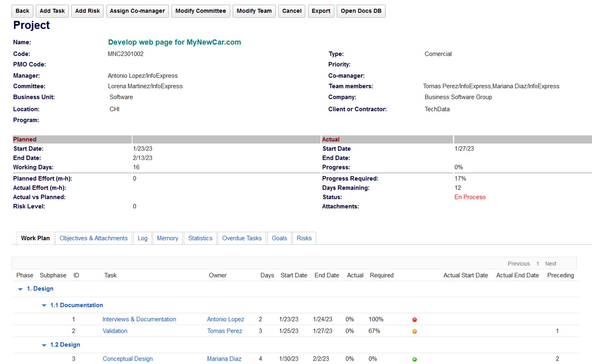Viewport: 592px width, 364px height.
Task: Click the Add Risk button
Action: [87, 11]
